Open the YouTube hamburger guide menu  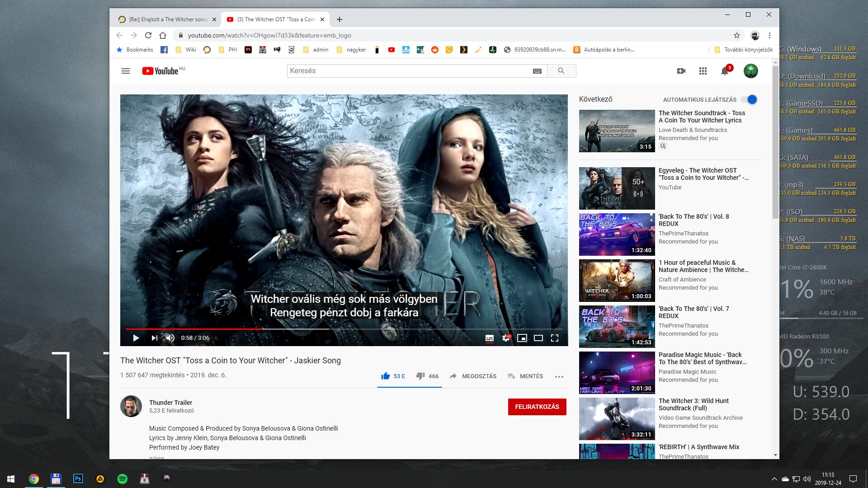pos(126,71)
